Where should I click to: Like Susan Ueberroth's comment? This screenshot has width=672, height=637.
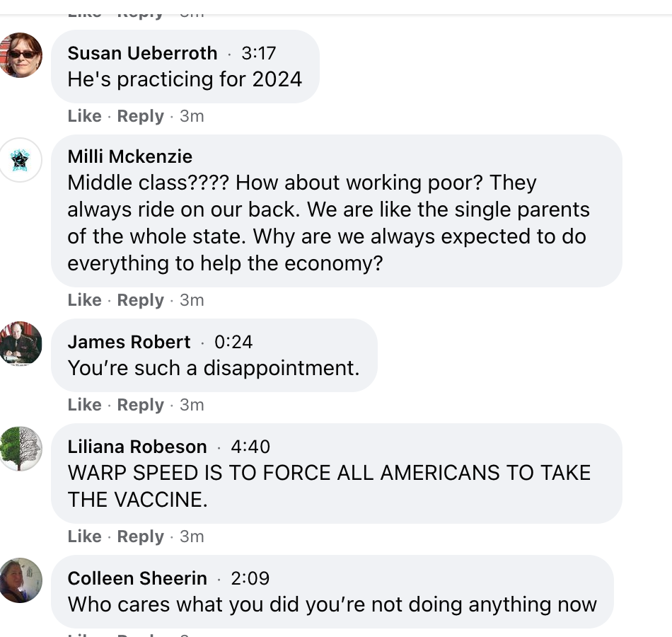point(84,116)
